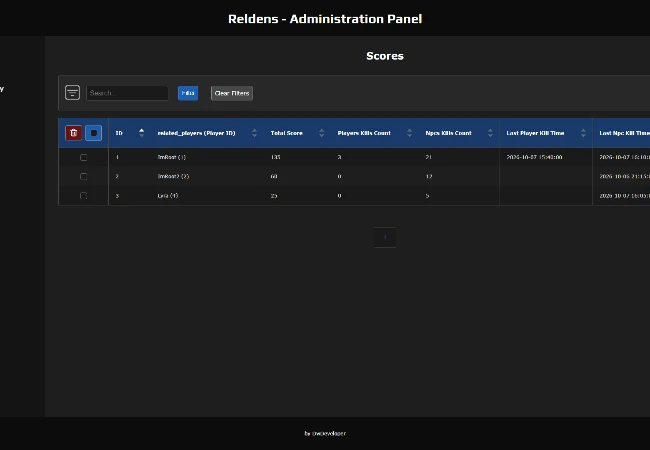Image resolution: width=650 pixels, height=450 pixels.
Task: Toggle the filters panel icon beside Search
Action: click(72, 93)
